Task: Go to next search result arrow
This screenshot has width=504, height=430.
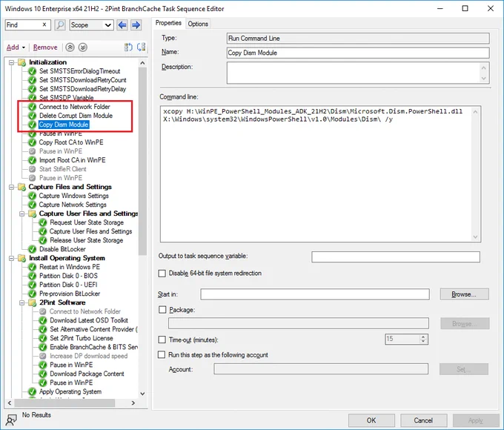Action: [x=136, y=24]
